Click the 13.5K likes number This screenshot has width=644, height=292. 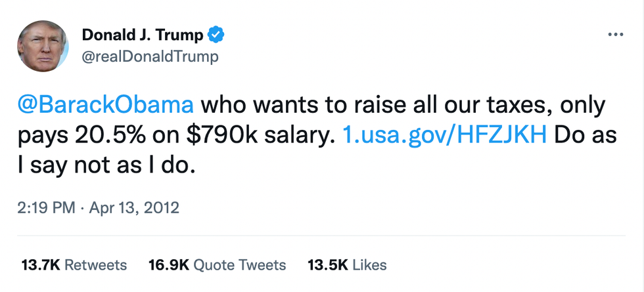click(327, 265)
